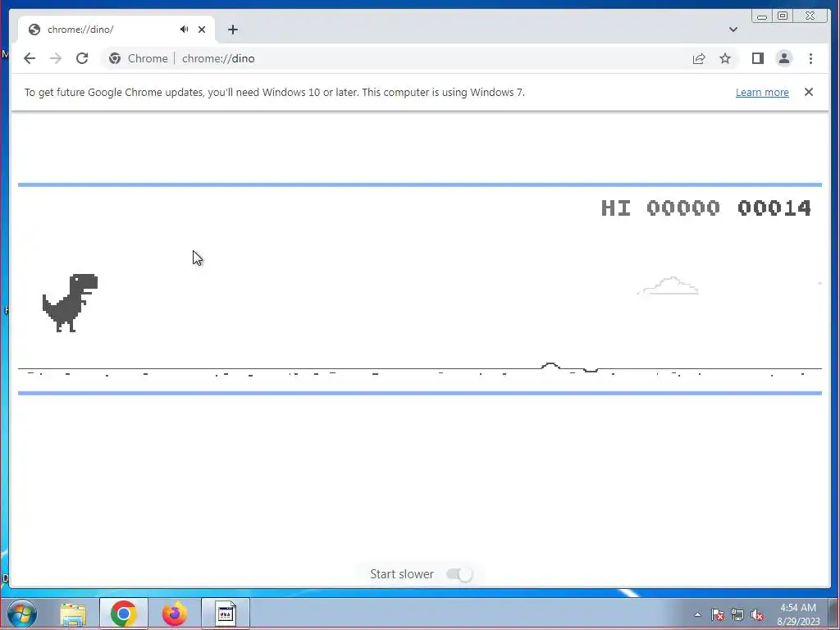Open a new tab with plus button
Image resolution: width=840 pixels, height=630 pixels.
pyautogui.click(x=232, y=30)
